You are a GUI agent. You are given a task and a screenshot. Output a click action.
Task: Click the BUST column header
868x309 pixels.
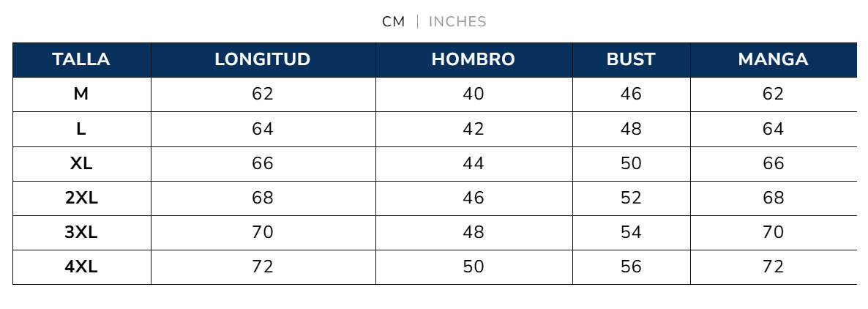[631, 60]
